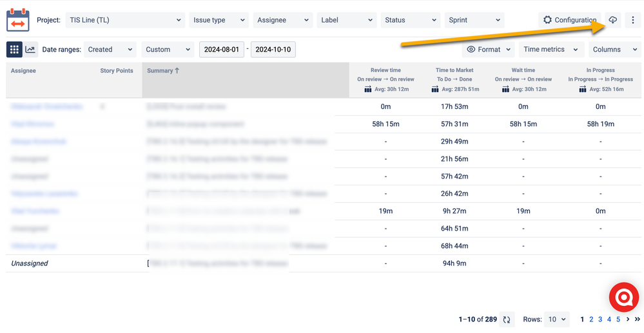Open the Status filter dropdown
The width and height of the screenshot is (644, 333).
click(x=410, y=20)
